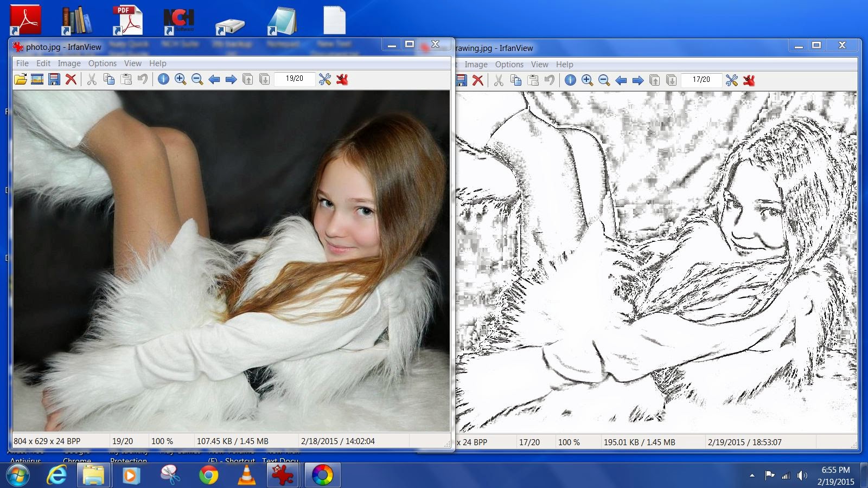Open the Options menu in photo.jpg window
This screenshot has height=488, width=868.
coord(103,63)
